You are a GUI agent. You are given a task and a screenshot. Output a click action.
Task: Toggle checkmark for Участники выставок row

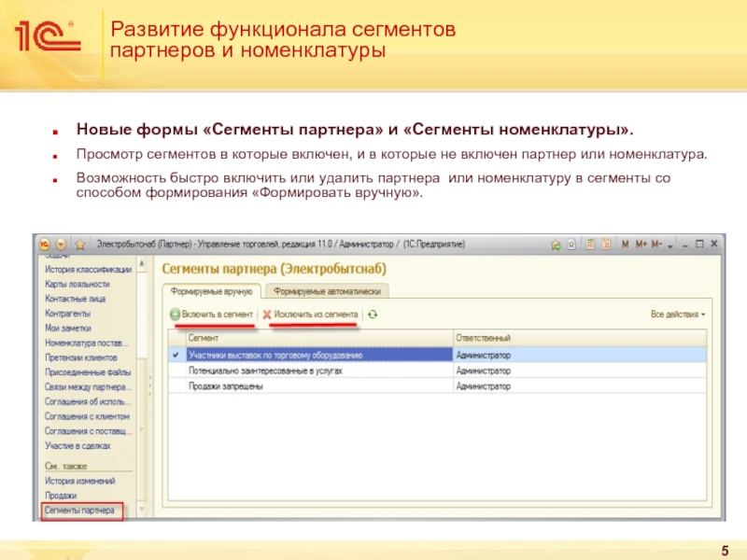[x=175, y=355]
